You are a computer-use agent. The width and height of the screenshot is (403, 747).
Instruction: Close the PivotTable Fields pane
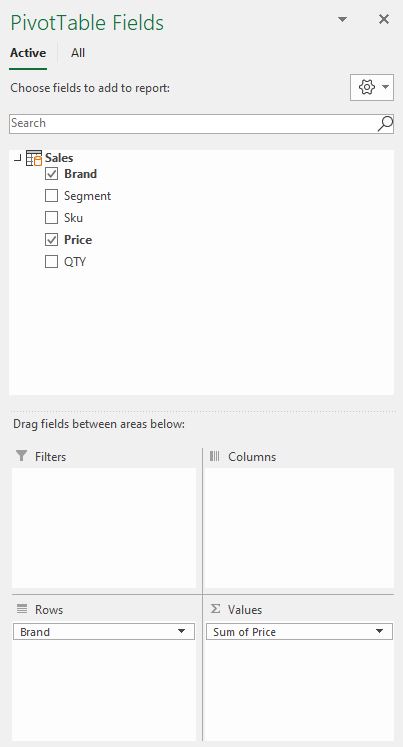click(x=383, y=19)
